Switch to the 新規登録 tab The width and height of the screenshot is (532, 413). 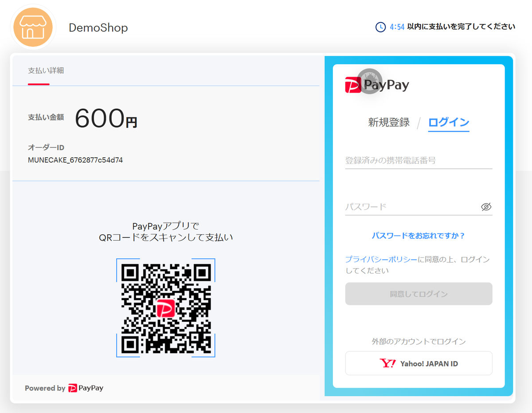pyautogui.click(x=389, y=122)
